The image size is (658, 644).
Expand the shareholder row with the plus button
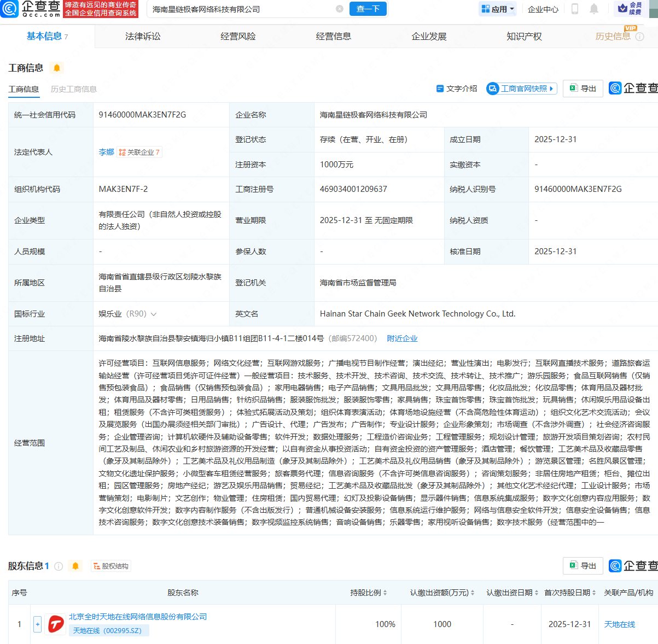pyautogui.click(x=37, y=624)
